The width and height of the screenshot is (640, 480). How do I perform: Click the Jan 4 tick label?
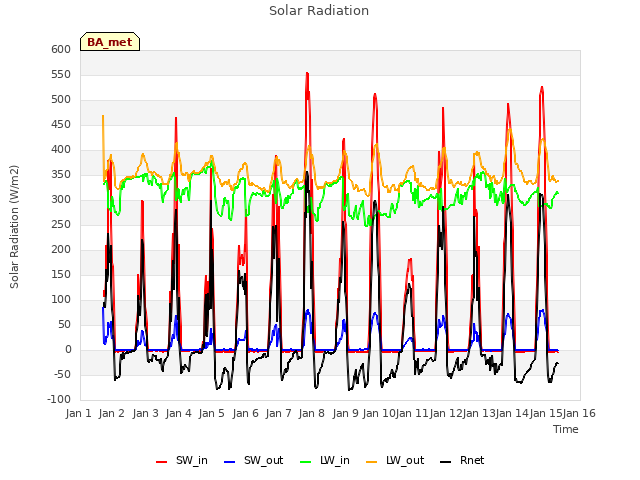[179, 413]
